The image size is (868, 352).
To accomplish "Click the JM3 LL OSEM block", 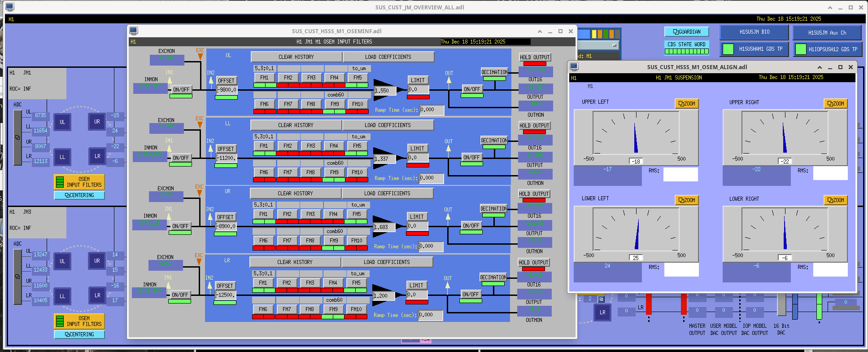I will click(62, 296).
